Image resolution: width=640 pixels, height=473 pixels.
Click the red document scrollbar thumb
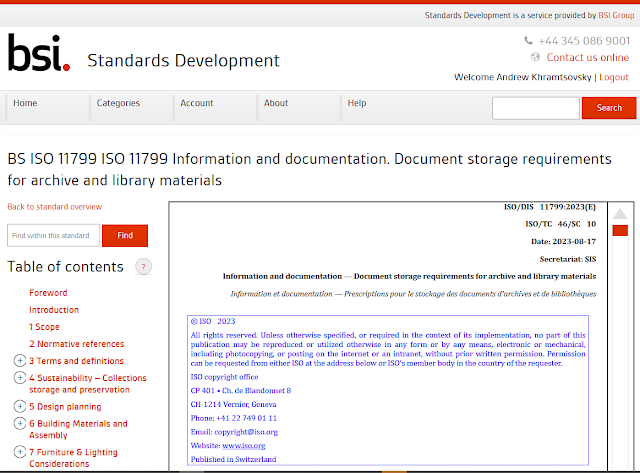(x=620, y=231)
